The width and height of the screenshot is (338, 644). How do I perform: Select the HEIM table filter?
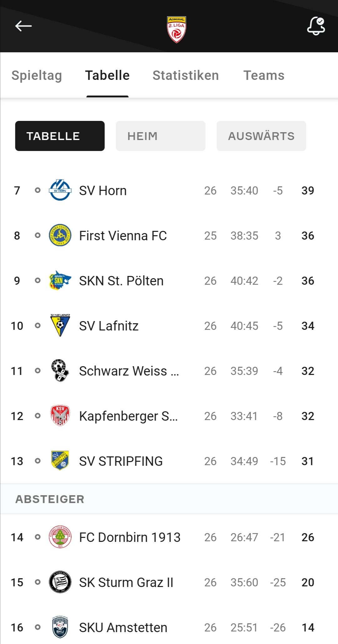[x=161, y=136]
